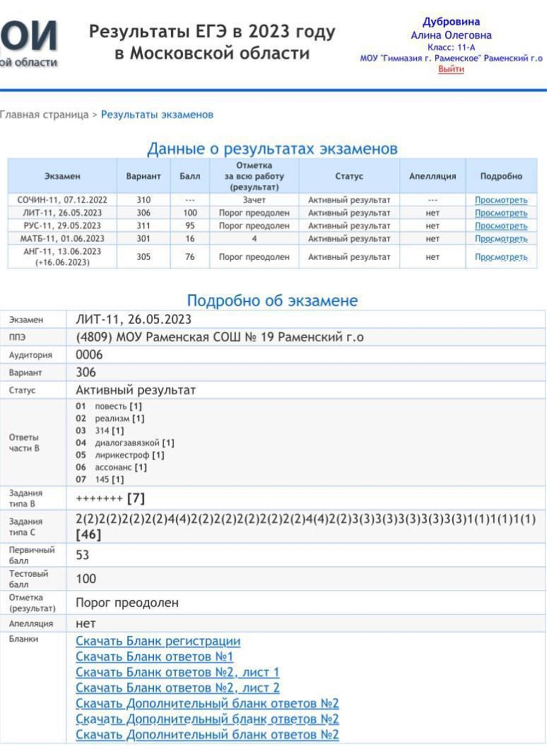The image size is (547, 756).
Task: Click the Выйти logout link
Action: [451, 69]
